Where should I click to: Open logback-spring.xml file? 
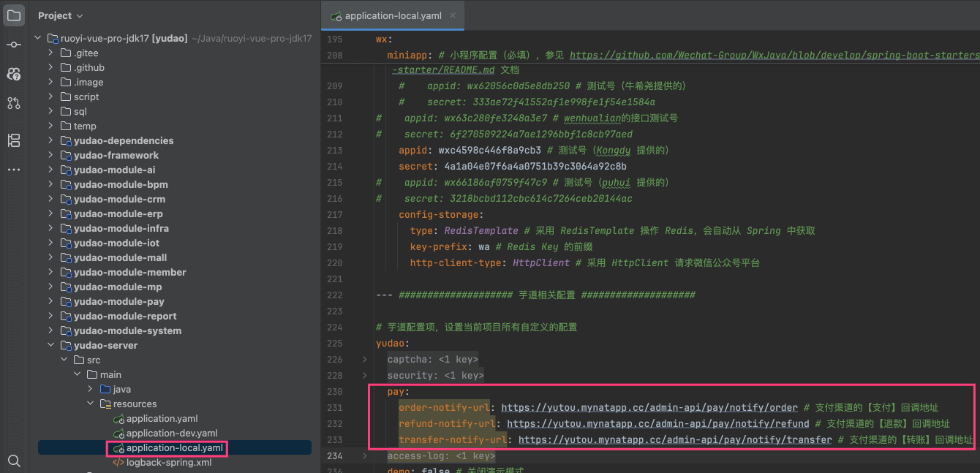pos(168,462)
